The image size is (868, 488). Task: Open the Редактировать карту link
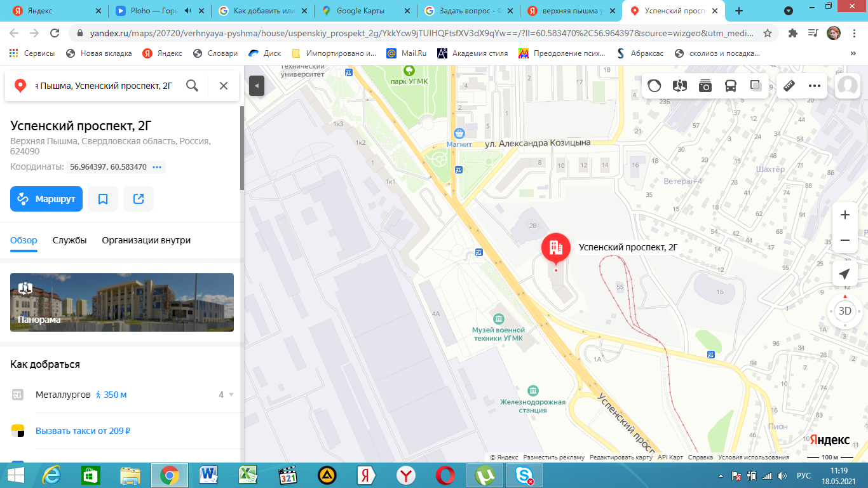click(621, 457)
